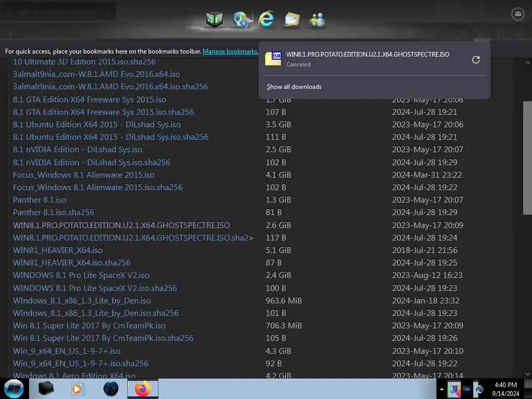Show hidden system tray icons
This screenshot has height=399, width=532.
pos(442,389)
